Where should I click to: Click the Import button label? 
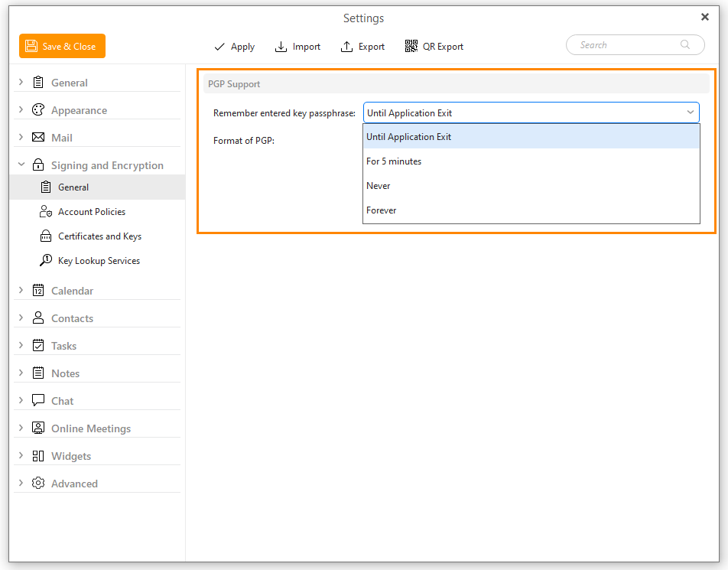[307, 47]
